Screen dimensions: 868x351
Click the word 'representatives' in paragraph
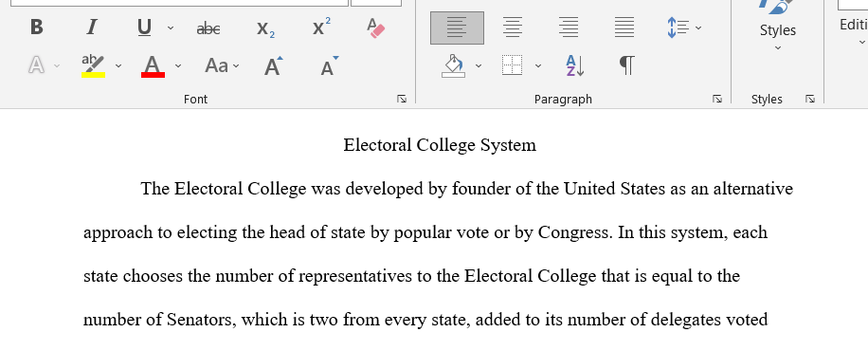[355, 276]
